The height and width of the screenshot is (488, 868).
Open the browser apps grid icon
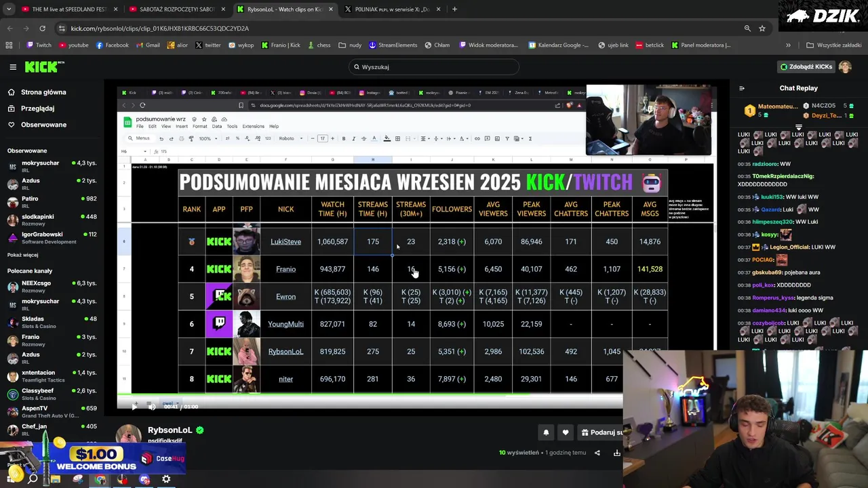9,45
